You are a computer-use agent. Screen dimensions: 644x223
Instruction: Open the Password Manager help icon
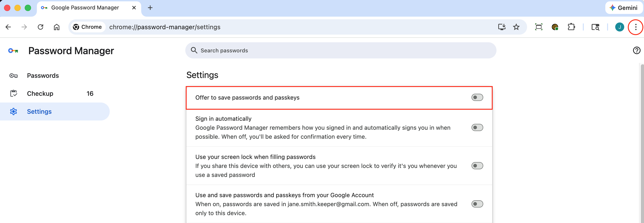tap(636, 51)
